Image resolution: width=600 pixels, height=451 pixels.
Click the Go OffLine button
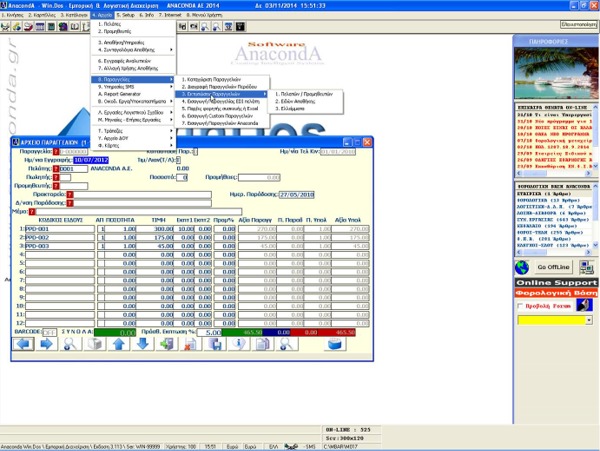click(553, 267)
